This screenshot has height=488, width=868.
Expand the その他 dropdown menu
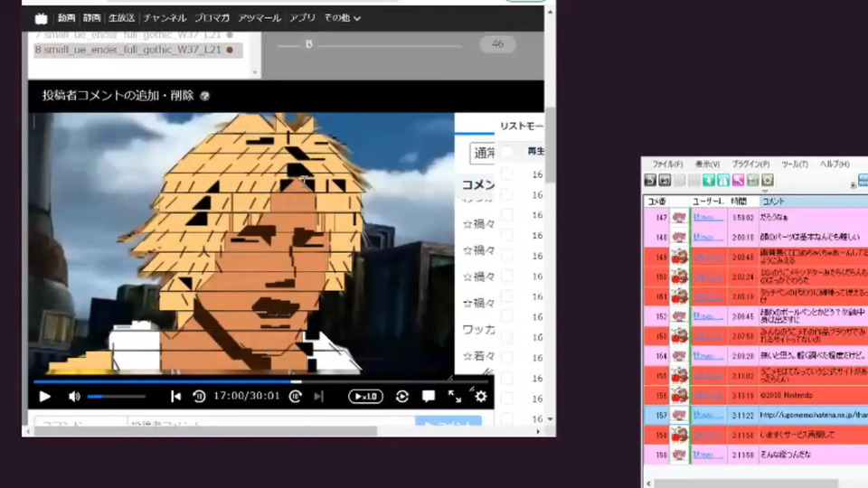tap(342, 18)
